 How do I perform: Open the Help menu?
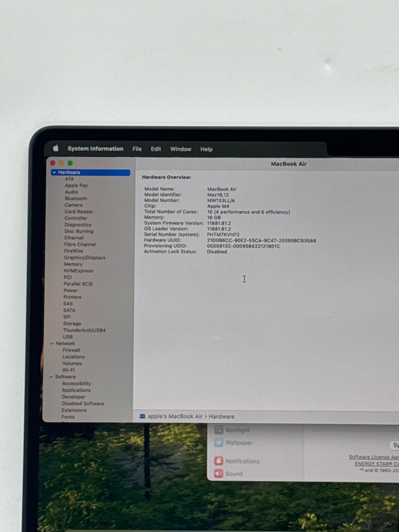[206, 149]
